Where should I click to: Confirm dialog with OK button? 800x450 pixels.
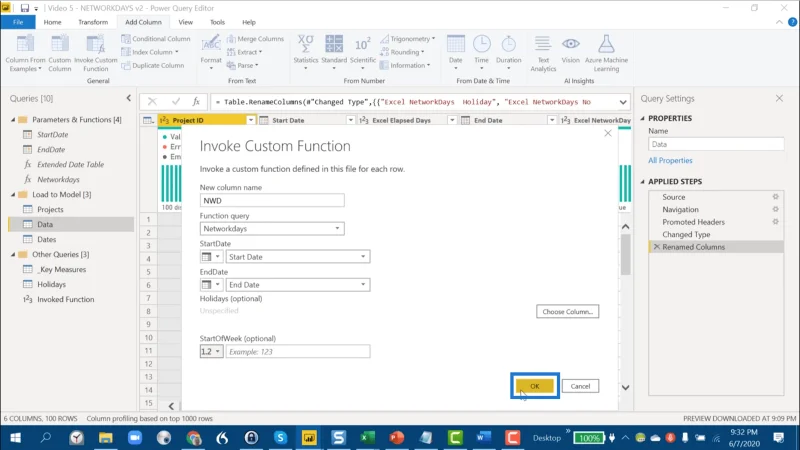tap(534, 386)
